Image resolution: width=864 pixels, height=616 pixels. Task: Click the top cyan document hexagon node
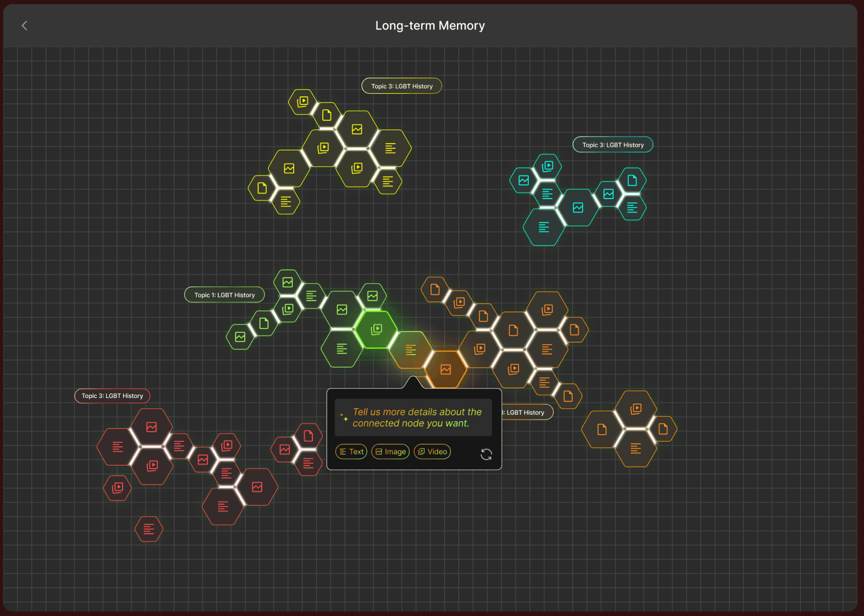632,180
